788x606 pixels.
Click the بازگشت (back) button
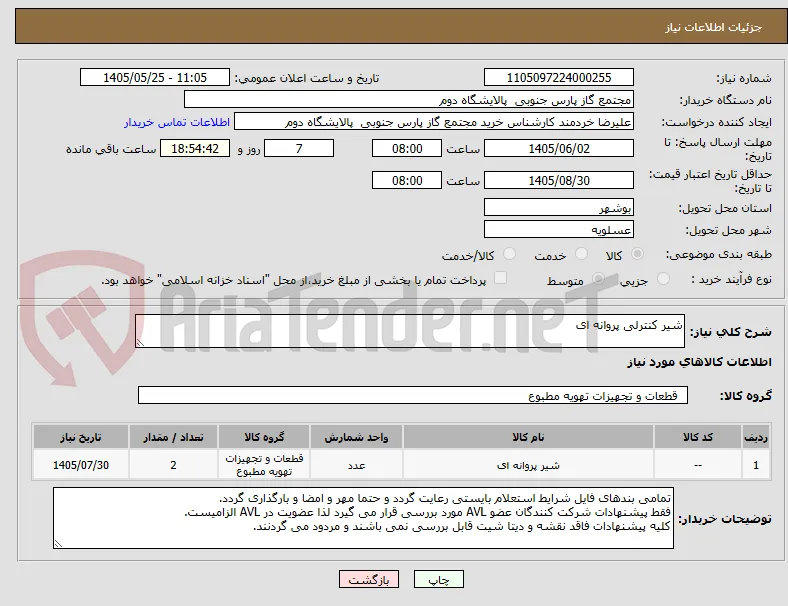click(x=369, y=579)
